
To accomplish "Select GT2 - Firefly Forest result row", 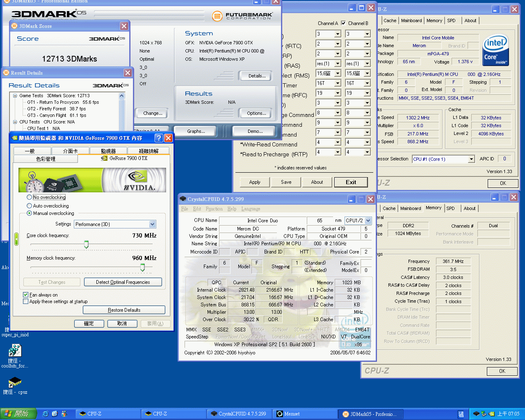I will point(57,109).
